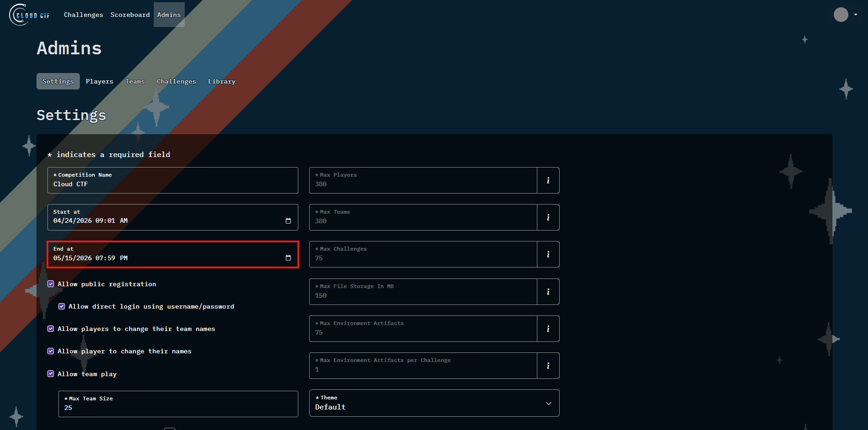Toggle Allow team play checkbox
Image resolution: width=868 pixels, height=430 pixels.
[51, 373]
